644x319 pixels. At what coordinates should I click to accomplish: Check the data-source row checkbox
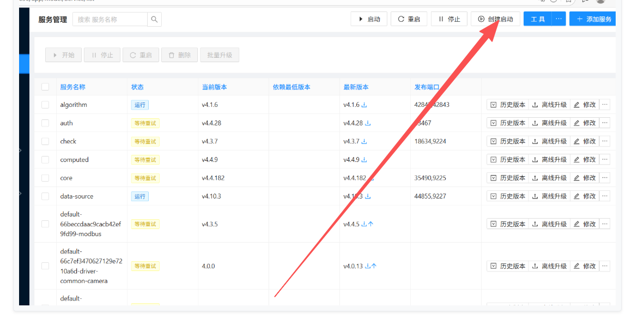click(45, 196)
